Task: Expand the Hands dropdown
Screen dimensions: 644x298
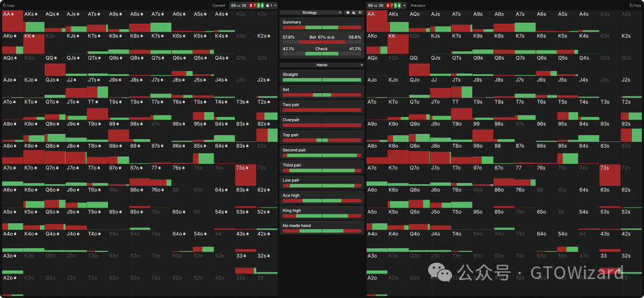Action: [322, 64]
